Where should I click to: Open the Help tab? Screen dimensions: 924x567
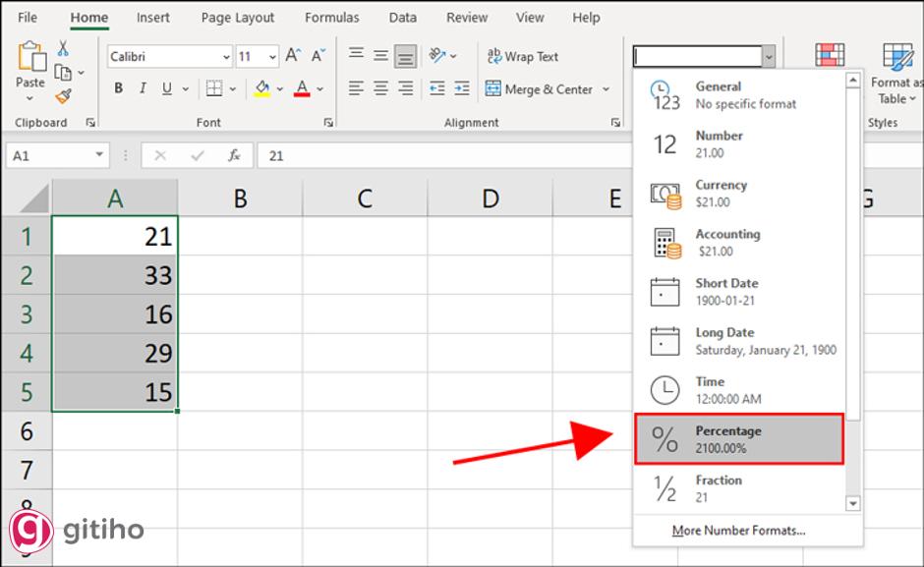click(x=586, y=18)
